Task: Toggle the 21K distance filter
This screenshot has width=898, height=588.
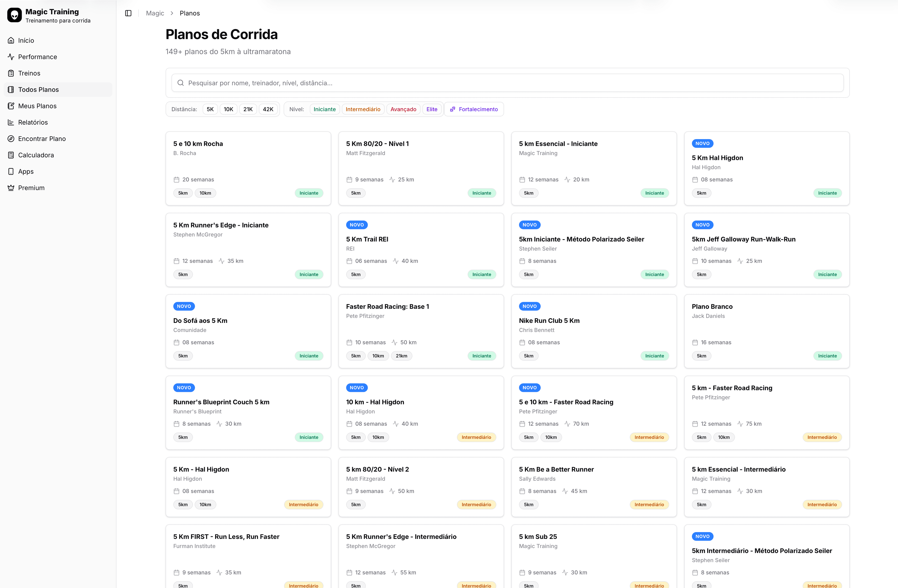Action: pos(248,109)
